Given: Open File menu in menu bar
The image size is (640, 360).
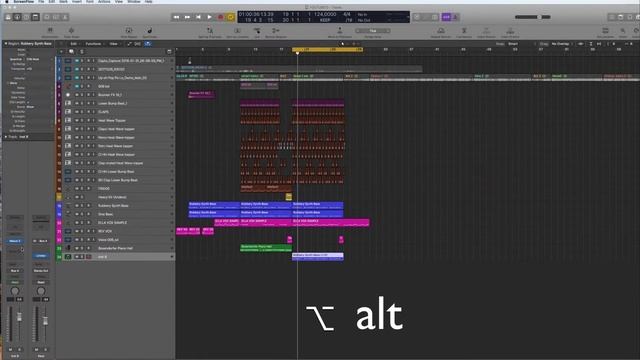Looking at the screenshot, I should pyautogui.click(x=41, y=2).
